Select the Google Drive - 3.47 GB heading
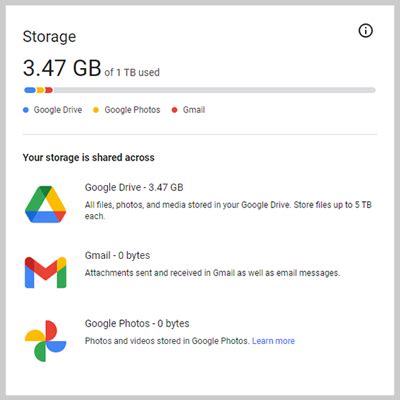Image resolution: width=400 pixels, height=400 pixels. [134, 187]
